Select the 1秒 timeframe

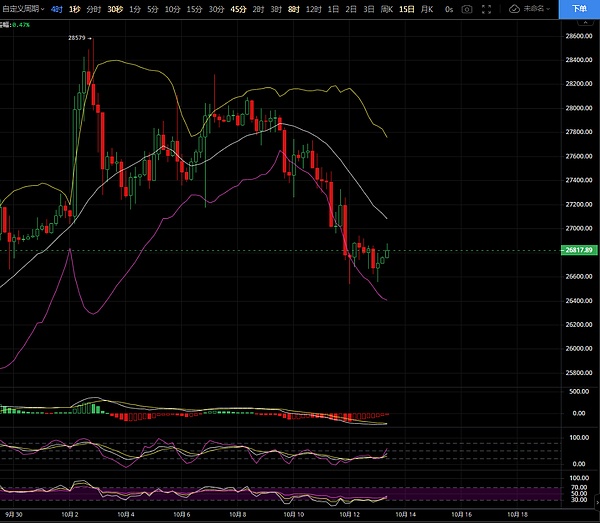pos(74,8)
